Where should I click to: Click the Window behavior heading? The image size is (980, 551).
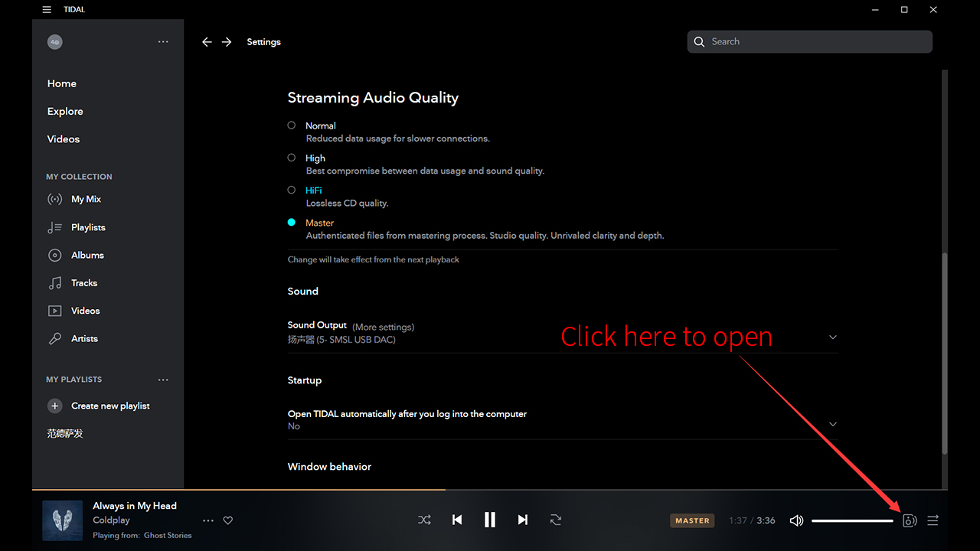[329, 467]
